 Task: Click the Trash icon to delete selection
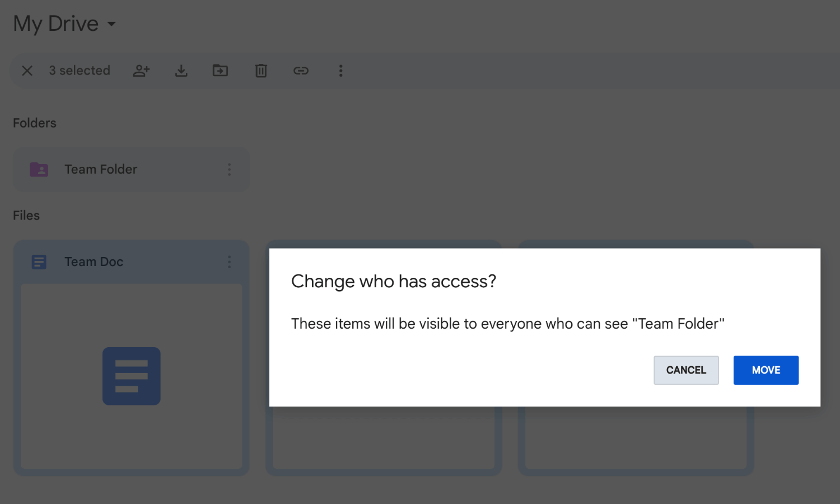261,71
